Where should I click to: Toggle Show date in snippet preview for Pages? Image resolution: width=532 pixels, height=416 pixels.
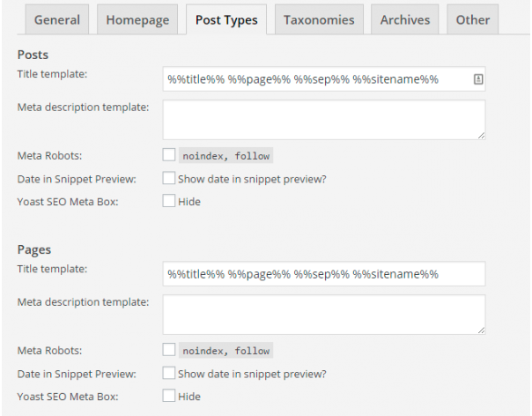tap(169, 374)
